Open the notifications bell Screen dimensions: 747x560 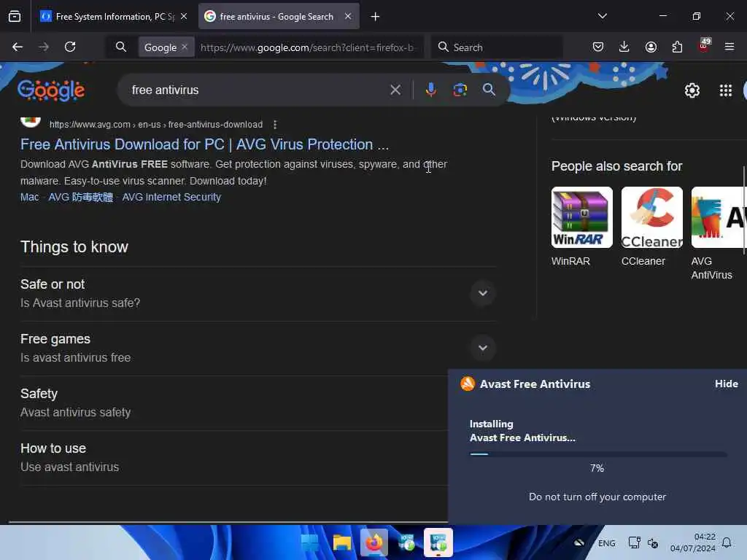pyautogui.click(x=727, y=542)
